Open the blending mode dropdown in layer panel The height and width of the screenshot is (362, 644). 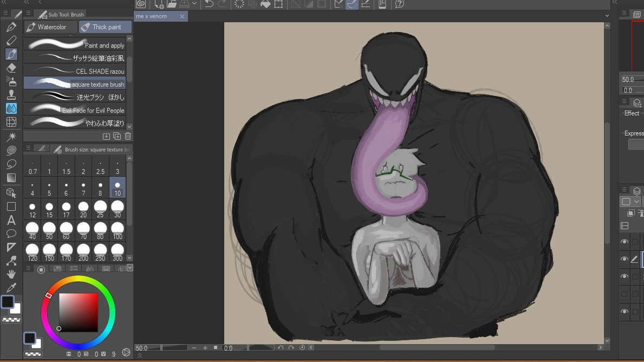(629, 202)
